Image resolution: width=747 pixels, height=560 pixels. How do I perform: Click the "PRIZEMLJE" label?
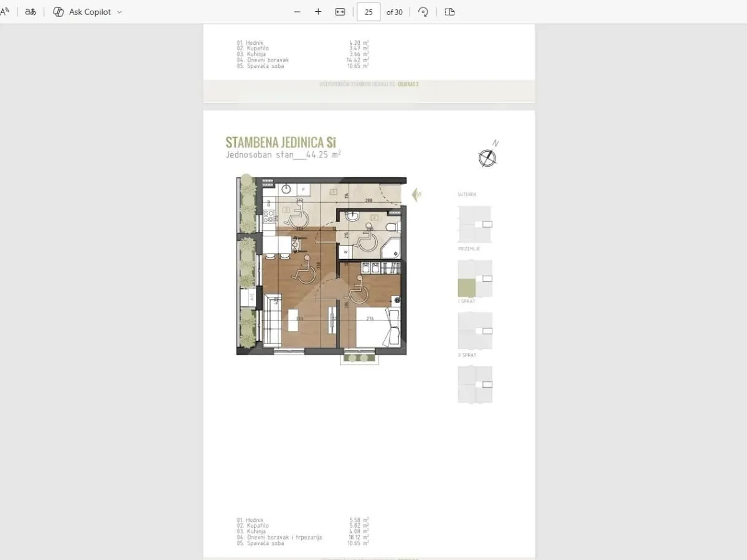(469, 248)
